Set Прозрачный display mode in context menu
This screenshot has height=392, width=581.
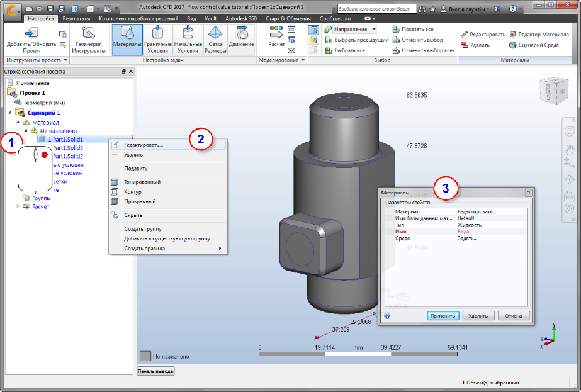pyautogui.click(x=140, y=202)
